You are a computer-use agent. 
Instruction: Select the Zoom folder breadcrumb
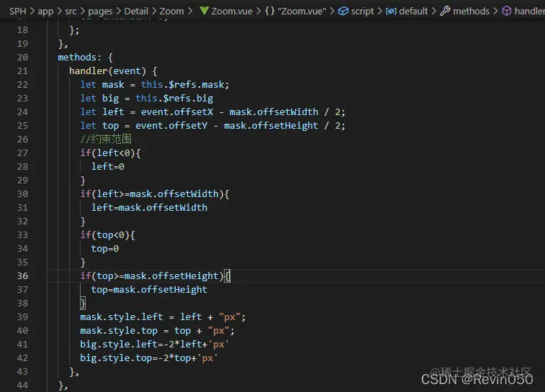click(171, 11)
